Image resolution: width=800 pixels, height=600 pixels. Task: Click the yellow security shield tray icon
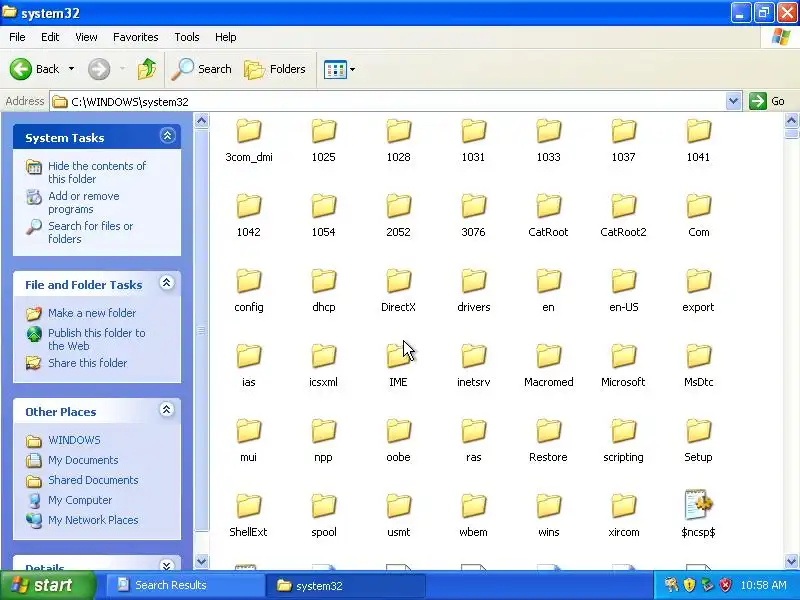[690, 585]
